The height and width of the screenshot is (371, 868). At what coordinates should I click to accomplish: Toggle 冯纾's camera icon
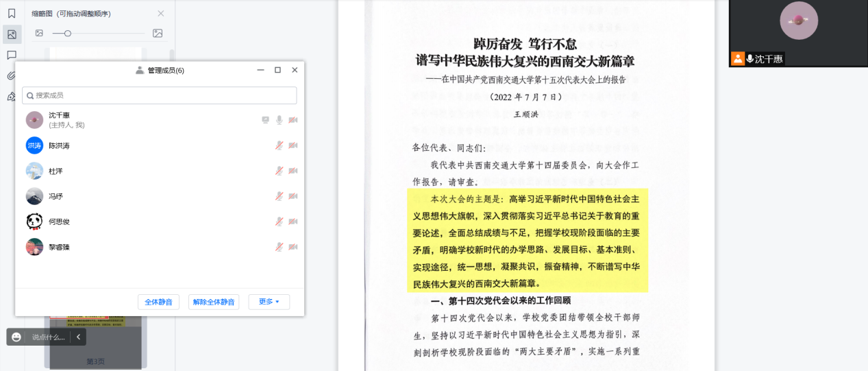pos(293,196)
